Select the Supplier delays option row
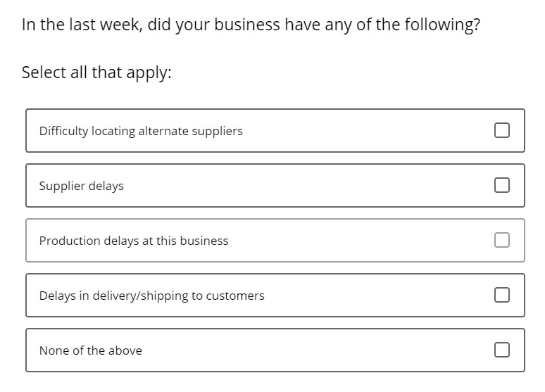The image size is (545, 392). [275, 185]
